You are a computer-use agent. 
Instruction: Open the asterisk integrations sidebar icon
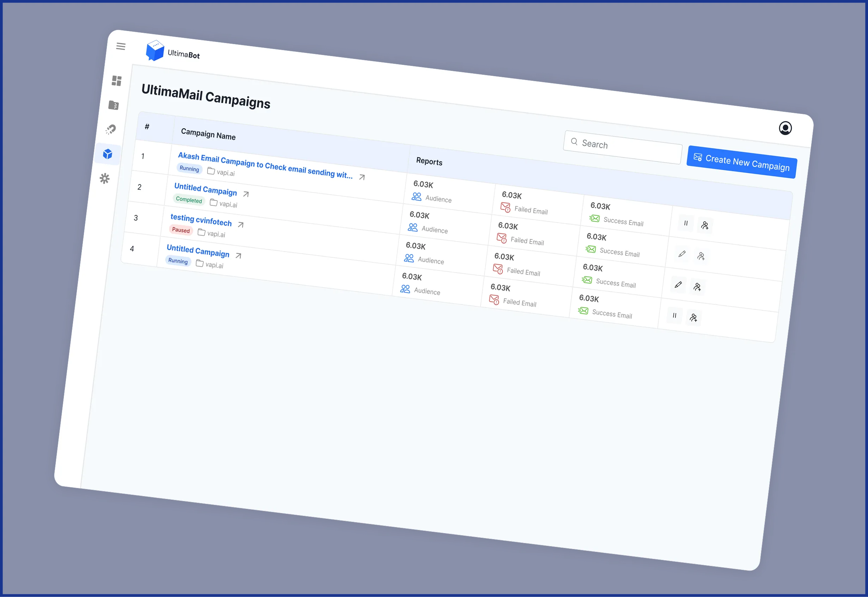[x=105, y=178]
